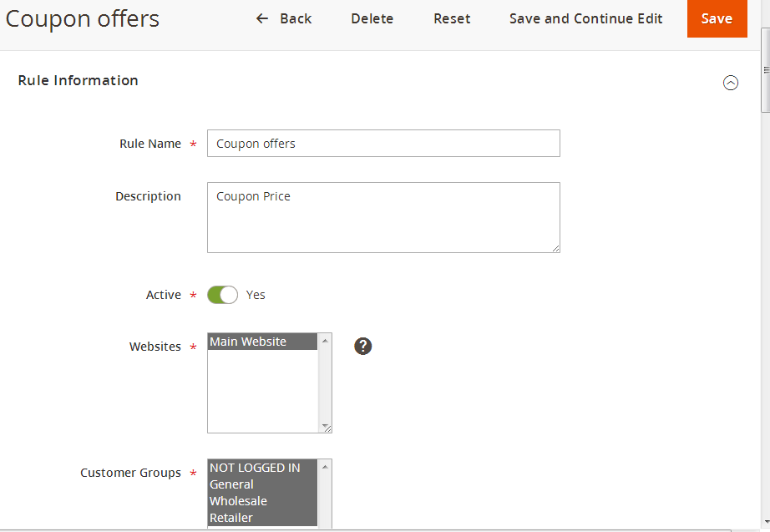The image size is (770, 532).
Task: Click the orange Save button
Action: tap(717, 18)
